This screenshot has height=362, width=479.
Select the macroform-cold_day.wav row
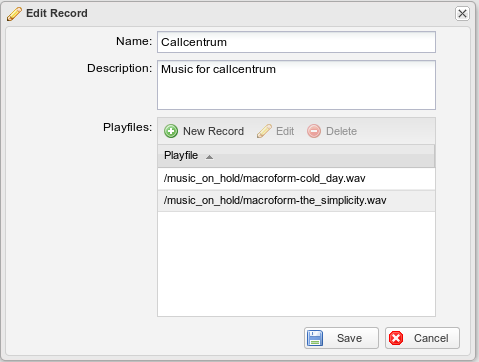click(296, 179)
